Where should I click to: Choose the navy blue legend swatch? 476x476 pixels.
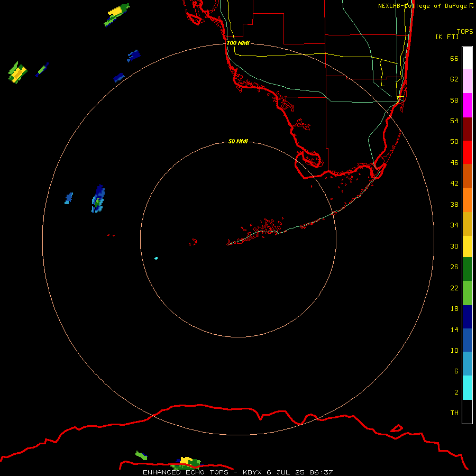click(x=467, y=317)
